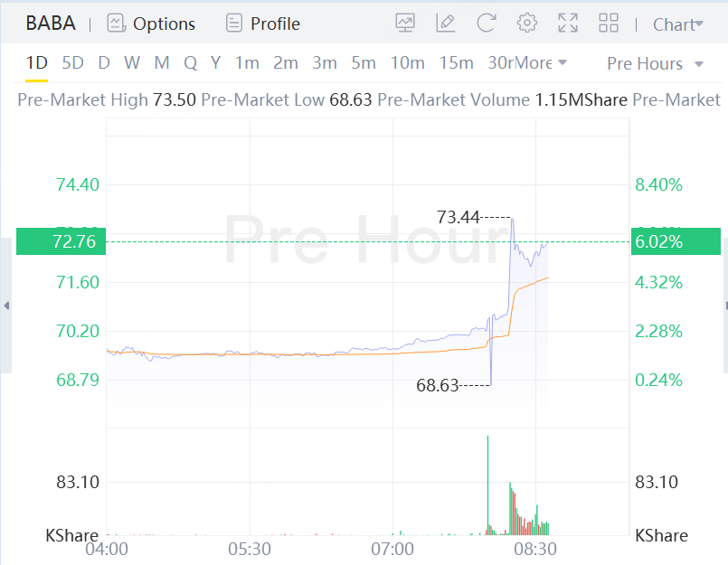The width and height of the screenshot is (728, 565).
Task: Open the Profile document icon
Action: click(234, 24)
